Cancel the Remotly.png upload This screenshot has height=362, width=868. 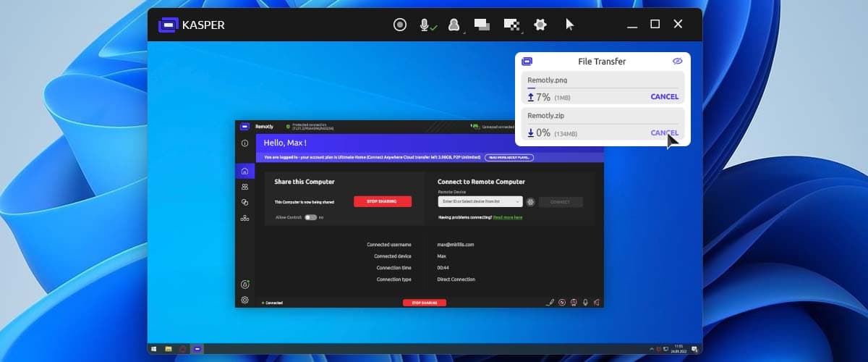(665, 96)
